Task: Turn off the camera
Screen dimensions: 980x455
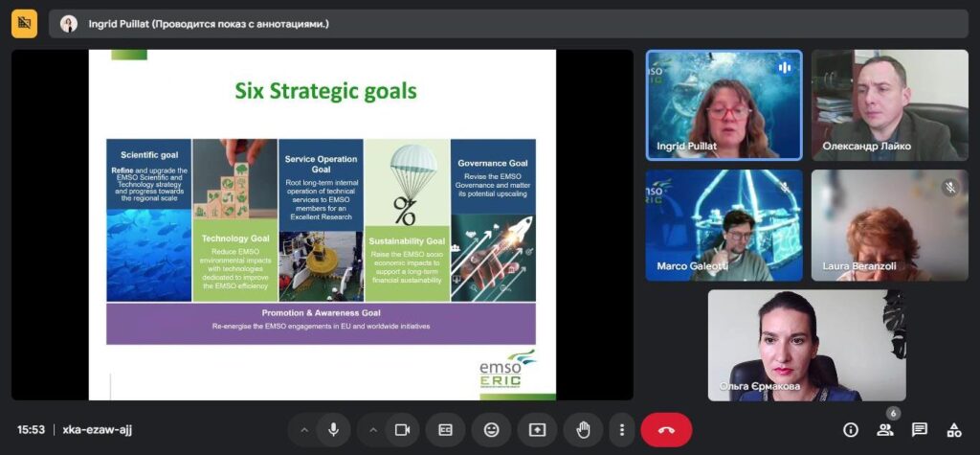Action: pos(403,430)
